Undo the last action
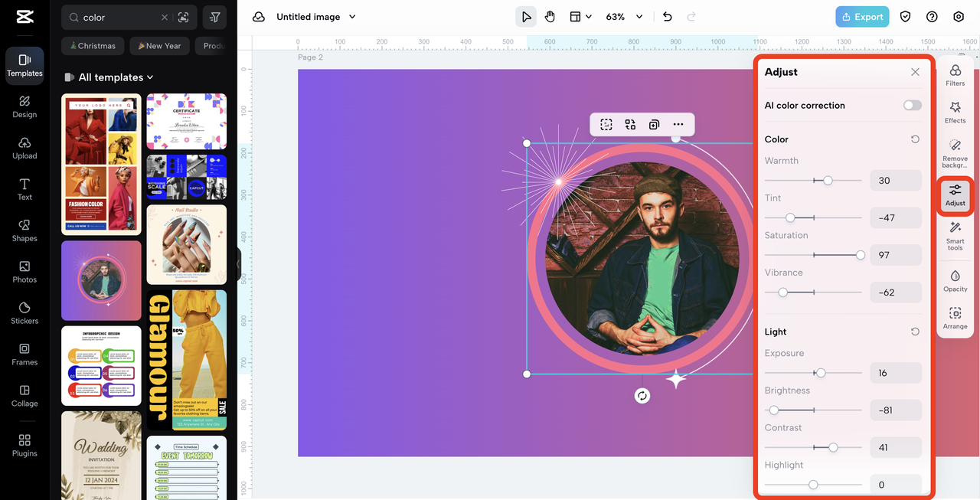 668,17
